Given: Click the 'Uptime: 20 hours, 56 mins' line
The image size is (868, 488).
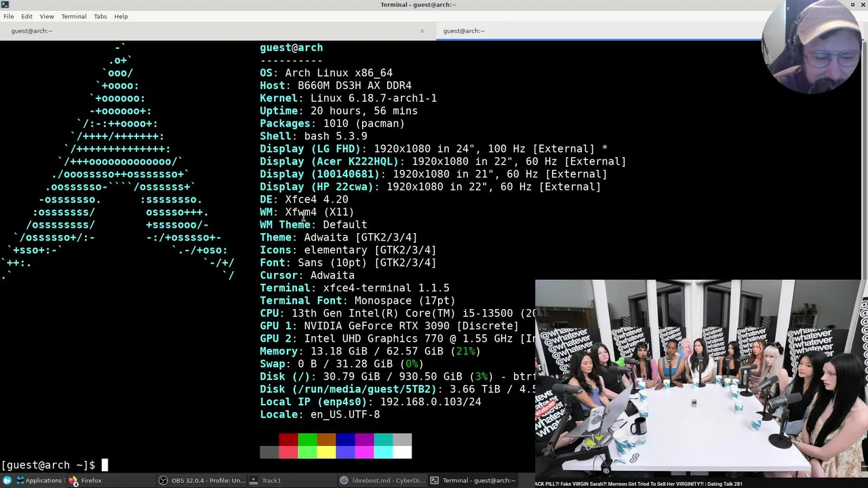Looking at the screenshot, I should (x=338, y=110).
